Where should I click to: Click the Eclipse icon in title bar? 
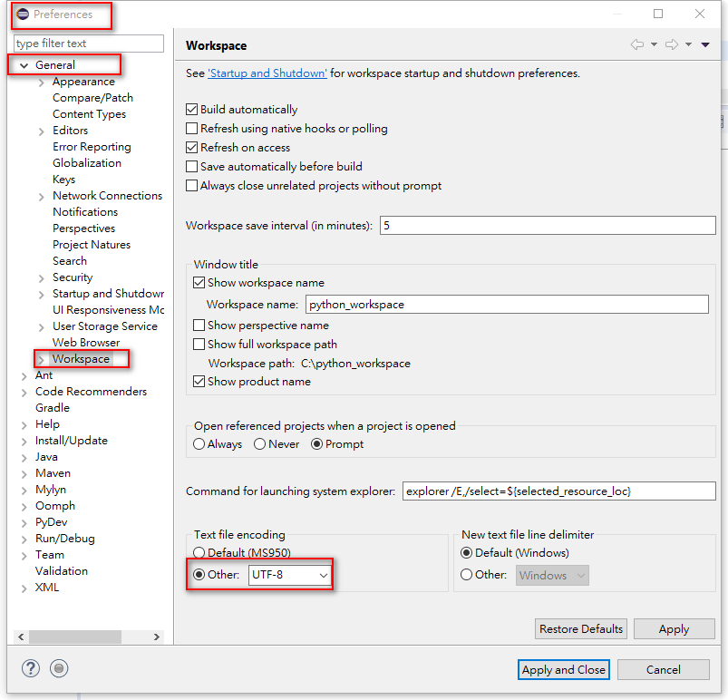23,15
